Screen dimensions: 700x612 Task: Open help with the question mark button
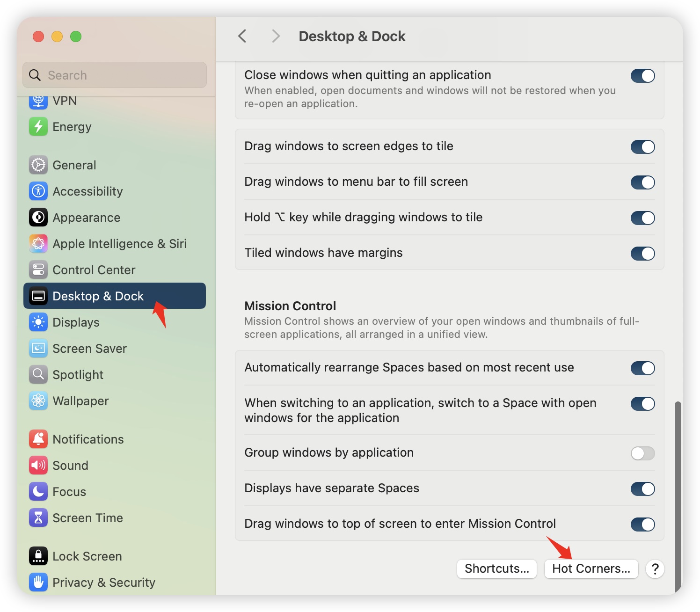pyautogui.click(x=655, y=569)
